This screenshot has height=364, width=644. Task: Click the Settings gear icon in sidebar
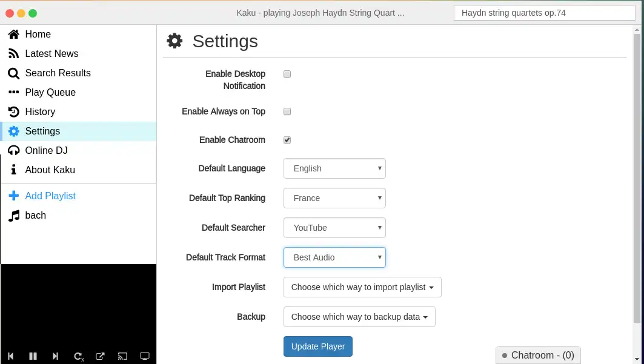tap(13, 131)
